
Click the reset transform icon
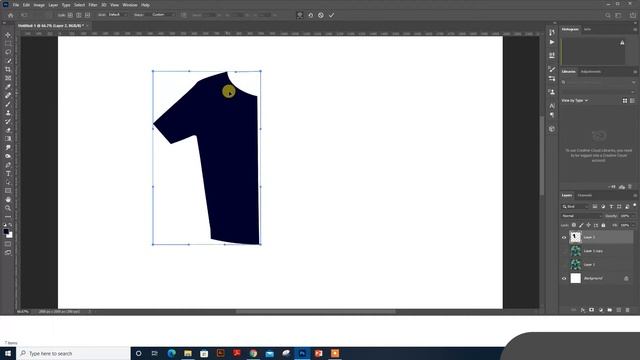311,15
